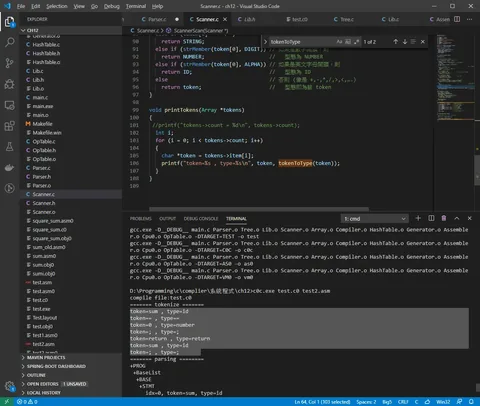Open the Docker view icon
Screen dimensions: 480x406
pos(10,167)
